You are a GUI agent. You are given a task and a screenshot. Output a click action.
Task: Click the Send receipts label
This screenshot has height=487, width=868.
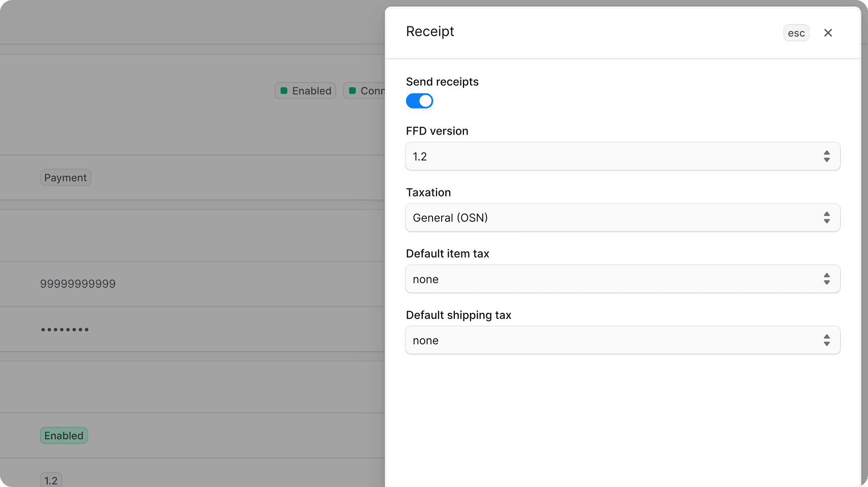442,82
